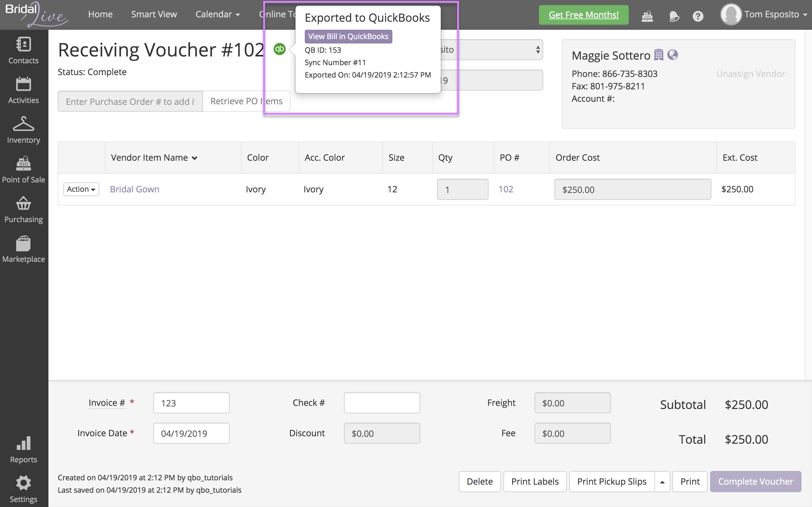Expand the Action dropdown for Bridal Gown
812x507 pixels.
81,190
